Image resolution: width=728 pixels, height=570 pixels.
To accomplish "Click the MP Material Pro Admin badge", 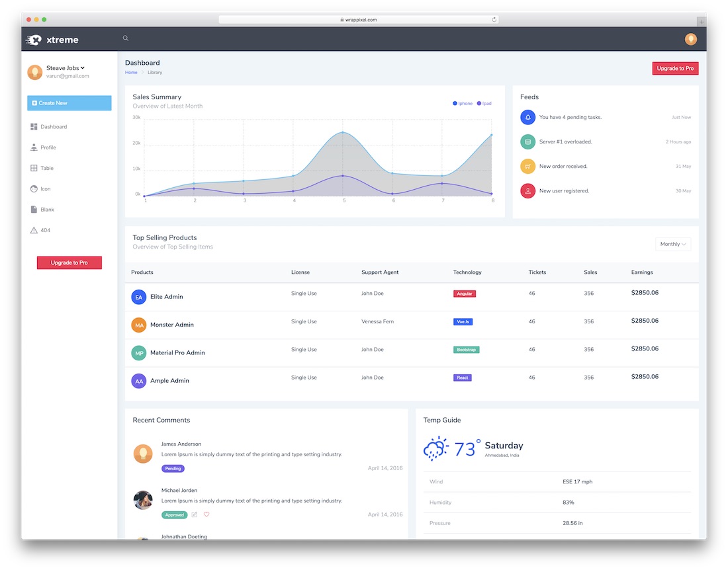I will click(x=139, y=353).
